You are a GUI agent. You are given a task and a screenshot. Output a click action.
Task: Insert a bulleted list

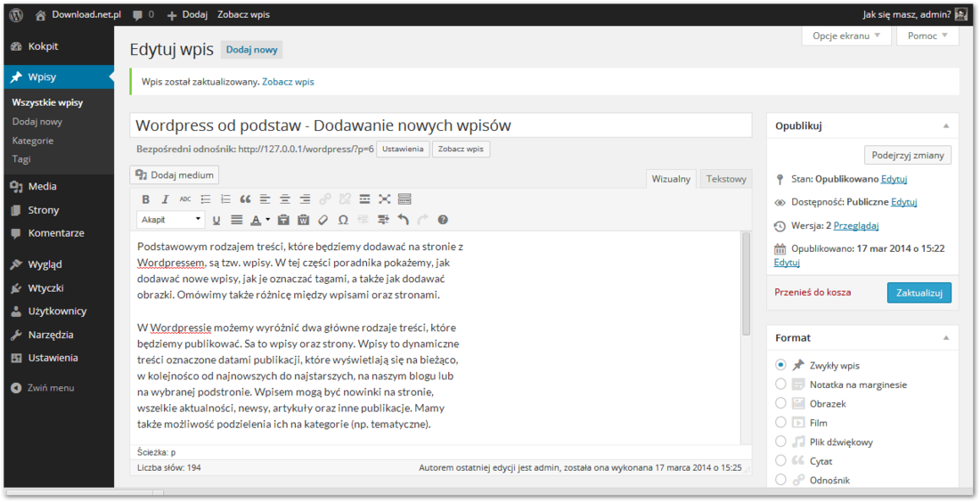[206, 199]
